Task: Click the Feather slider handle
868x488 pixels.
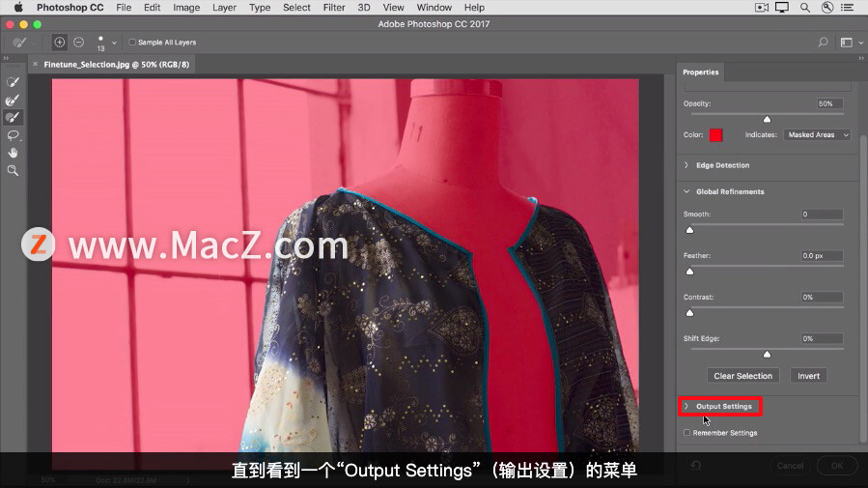Action: point(689,271)
